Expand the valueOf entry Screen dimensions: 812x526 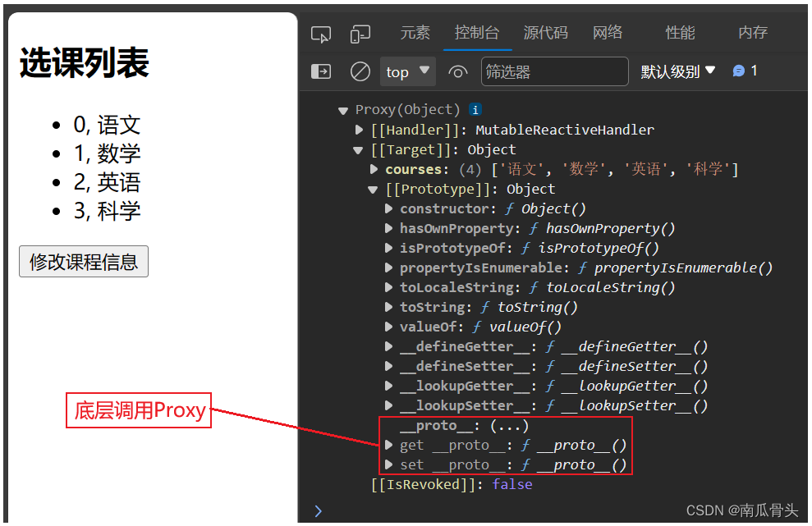pyautogui.click(x=388, y=327)
